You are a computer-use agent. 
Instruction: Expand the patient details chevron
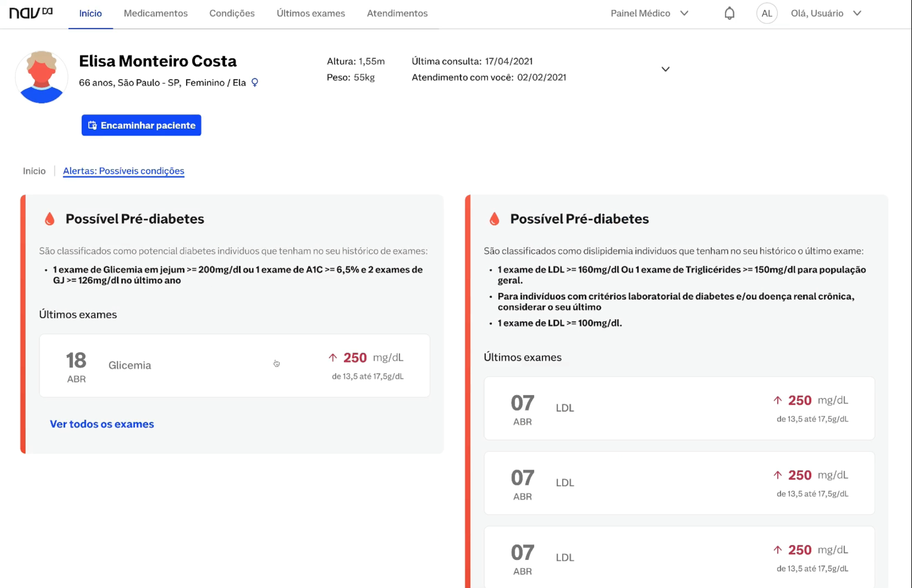point(665,69)
